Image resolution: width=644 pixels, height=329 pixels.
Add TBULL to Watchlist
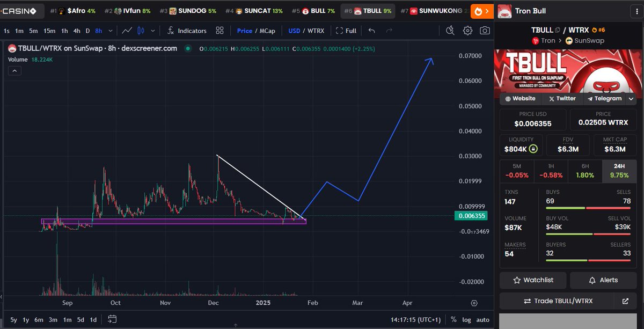(533, 280)
